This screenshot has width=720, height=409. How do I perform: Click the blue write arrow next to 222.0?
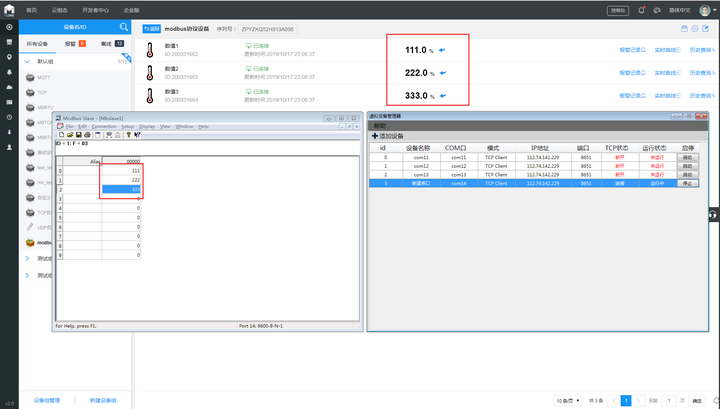pos(443,73)
